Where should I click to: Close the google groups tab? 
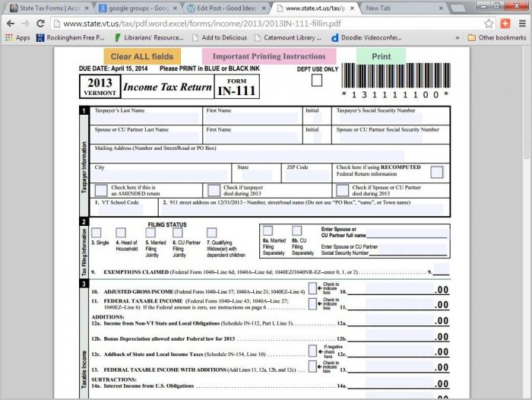pyautogui.click(x=175, y=8)
